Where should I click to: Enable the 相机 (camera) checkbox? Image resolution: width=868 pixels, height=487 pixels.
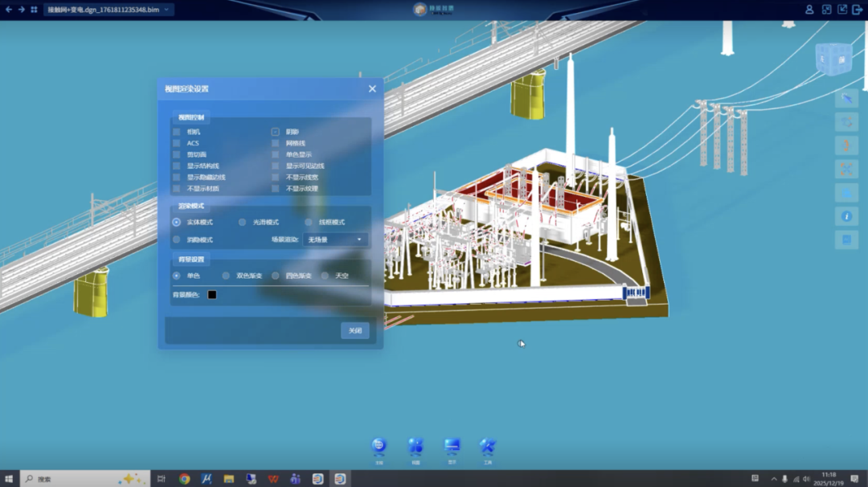177,132
